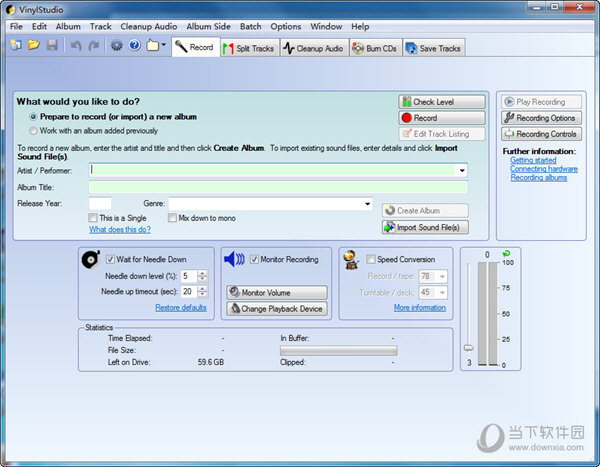Screen dimensions: 600x467
Task: Expand the Artist / Performer dropdown
Action: point(462,171)
